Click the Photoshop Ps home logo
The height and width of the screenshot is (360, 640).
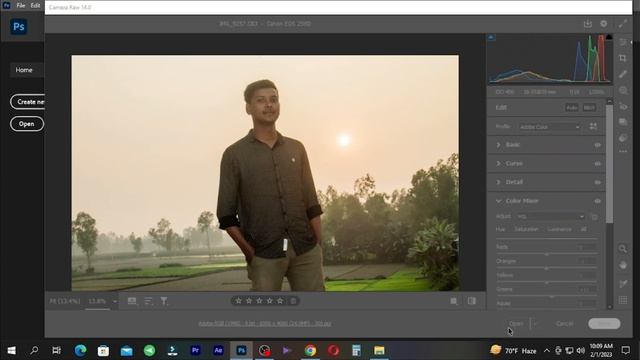[x=19, y=27]
